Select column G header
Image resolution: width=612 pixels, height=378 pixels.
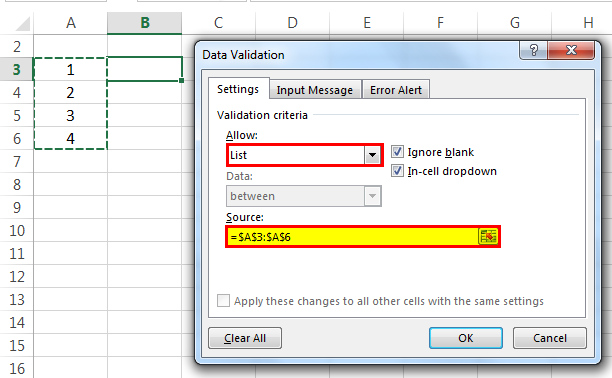pyautogui.click(x=514, y=23)
